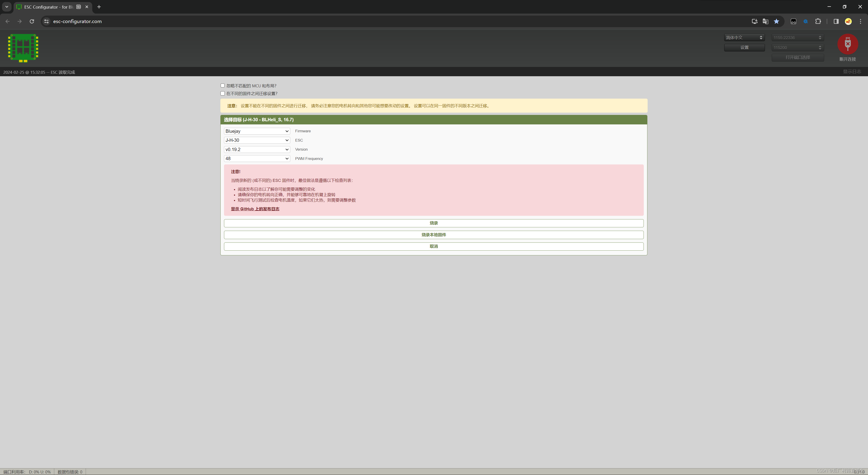Click the install app icon in address bar
The width and height of the screenshot is (868, 475).
coord(755,21)
